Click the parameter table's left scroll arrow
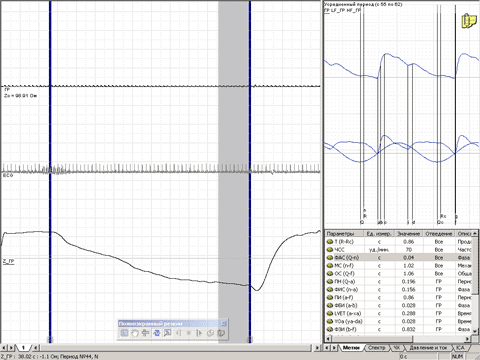This screenshot has height=360, width=480. pyautogui.click(x=328, y=339)
